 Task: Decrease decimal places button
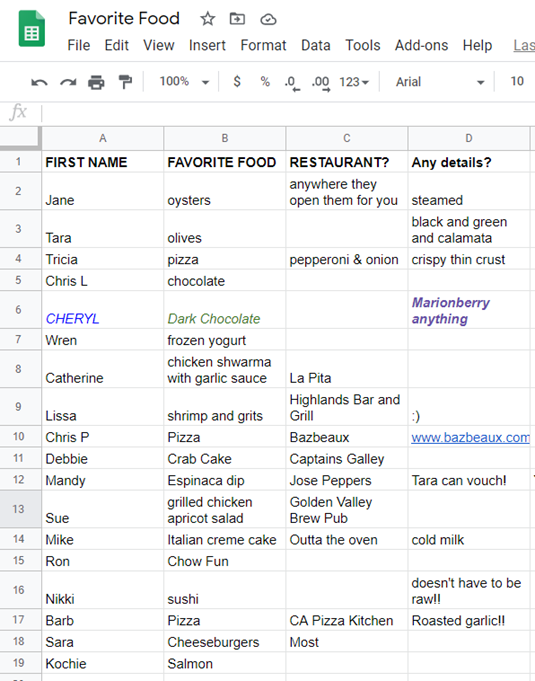coord(292,83)
